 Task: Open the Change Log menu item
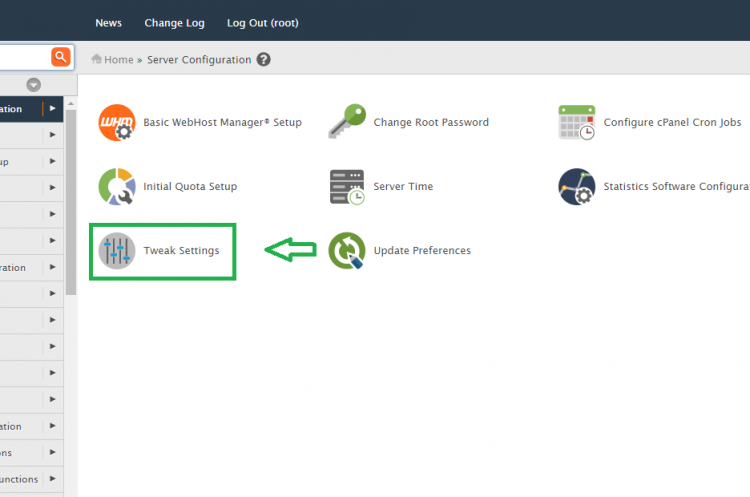tap(175, 23)
